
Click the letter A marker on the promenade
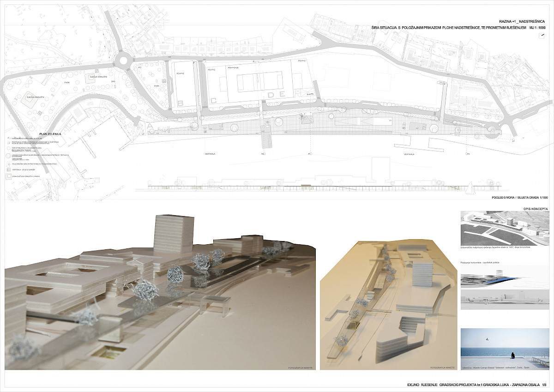pyautogui.click(x=150, y=126)
